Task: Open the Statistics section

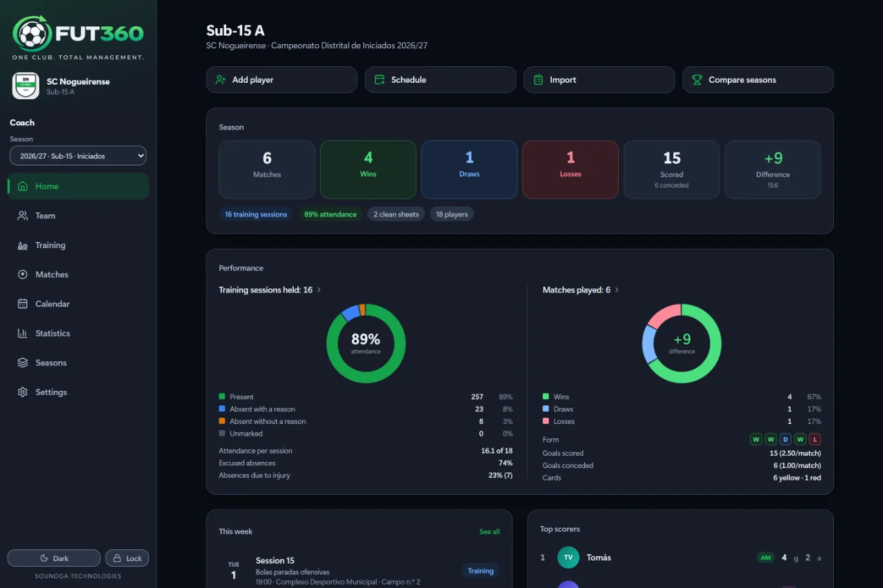Action: click(78, 334)
